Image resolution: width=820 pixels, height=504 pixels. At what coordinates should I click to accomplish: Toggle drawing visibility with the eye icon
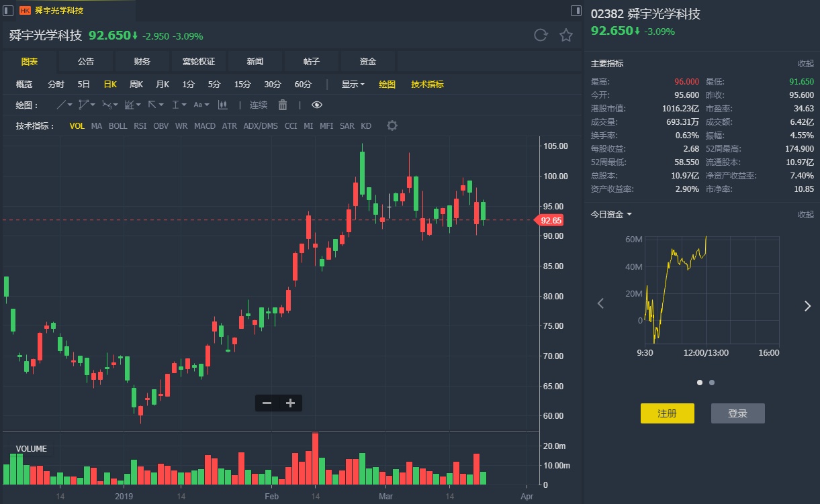317,105
